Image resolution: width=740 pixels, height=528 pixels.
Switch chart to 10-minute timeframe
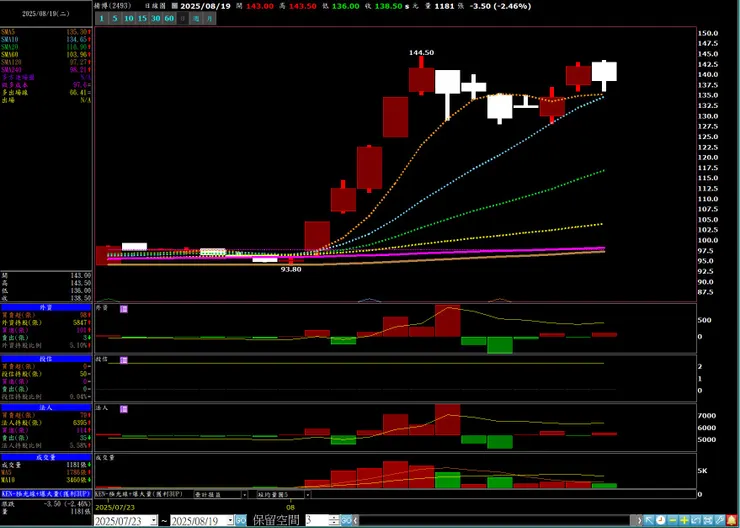coord(128,19)
